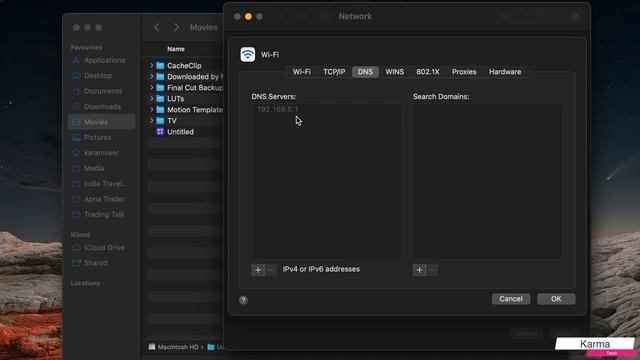Click the Media folder icon in sidebar

tap(76, 169)
